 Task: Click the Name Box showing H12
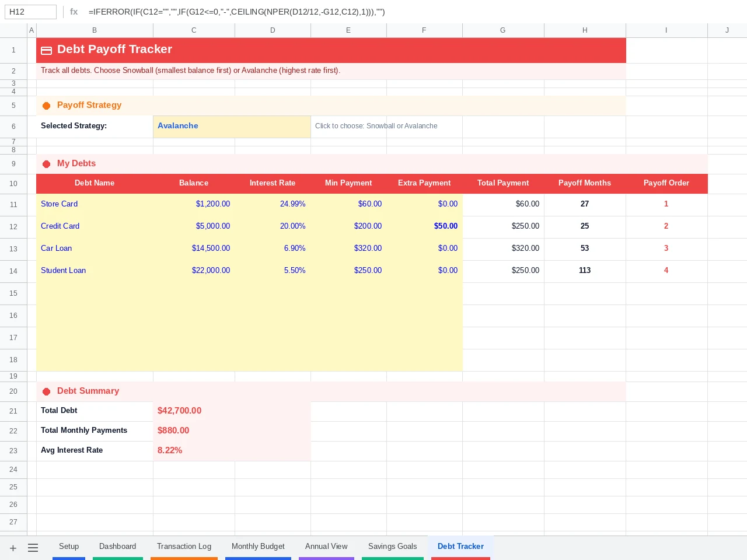click(x=30, y=12)
